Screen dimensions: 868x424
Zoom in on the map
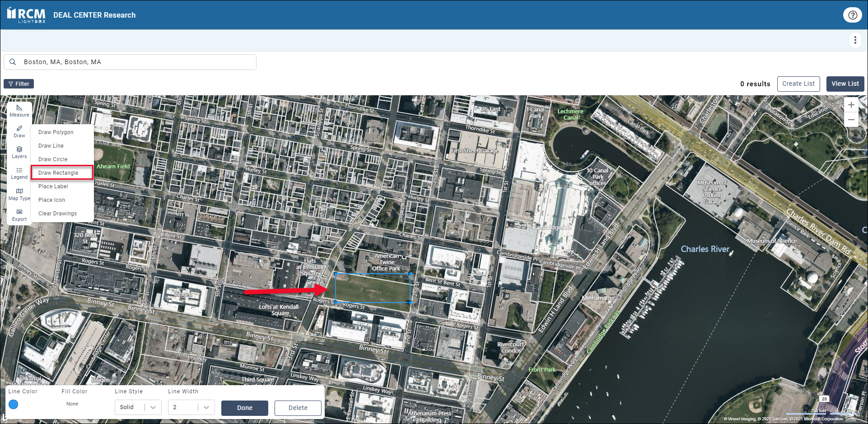point(851,105)
